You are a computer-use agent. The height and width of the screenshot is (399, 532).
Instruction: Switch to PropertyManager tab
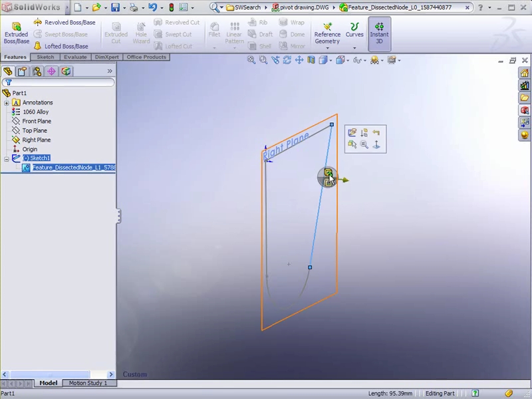click(x=23, y=71)
